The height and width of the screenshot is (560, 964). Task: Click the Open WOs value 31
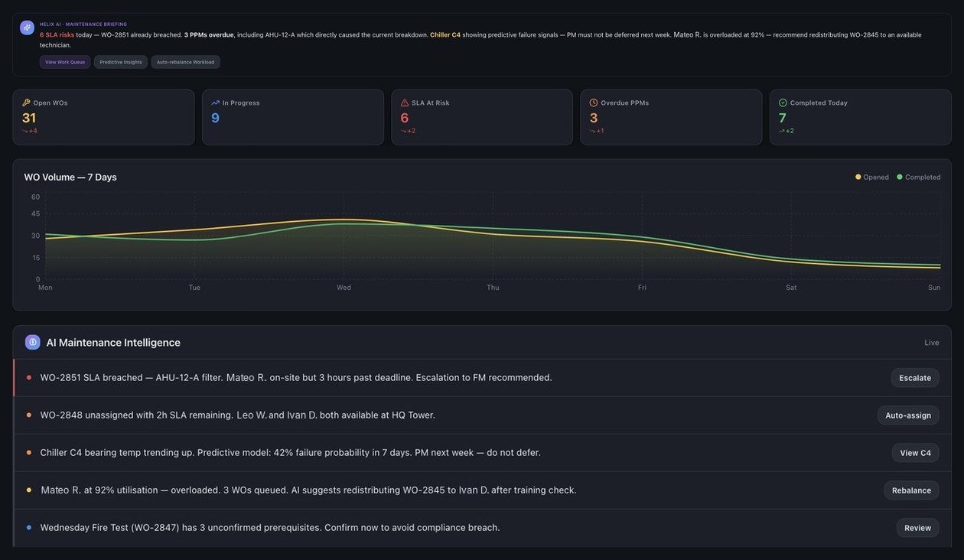pyautogui.click(x=29, y=118)
